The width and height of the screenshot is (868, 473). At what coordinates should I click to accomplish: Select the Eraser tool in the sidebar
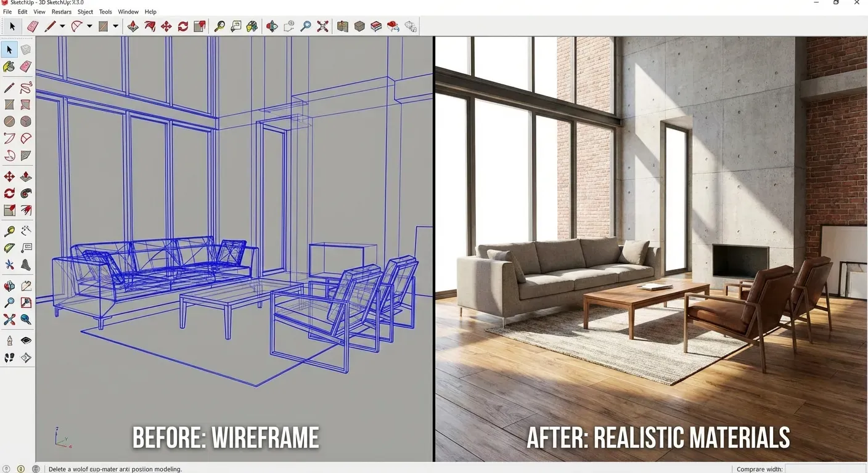click(x=26, y=66)
